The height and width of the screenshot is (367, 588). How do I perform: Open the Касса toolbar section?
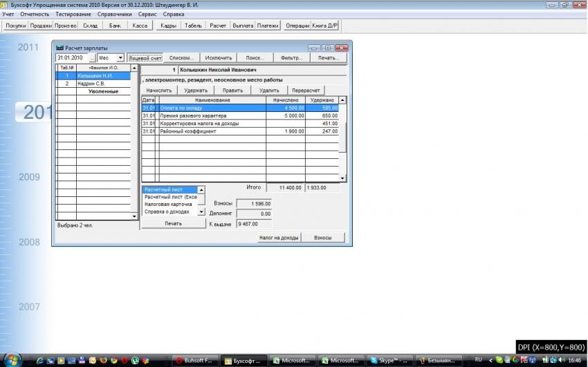click(140, 26)
